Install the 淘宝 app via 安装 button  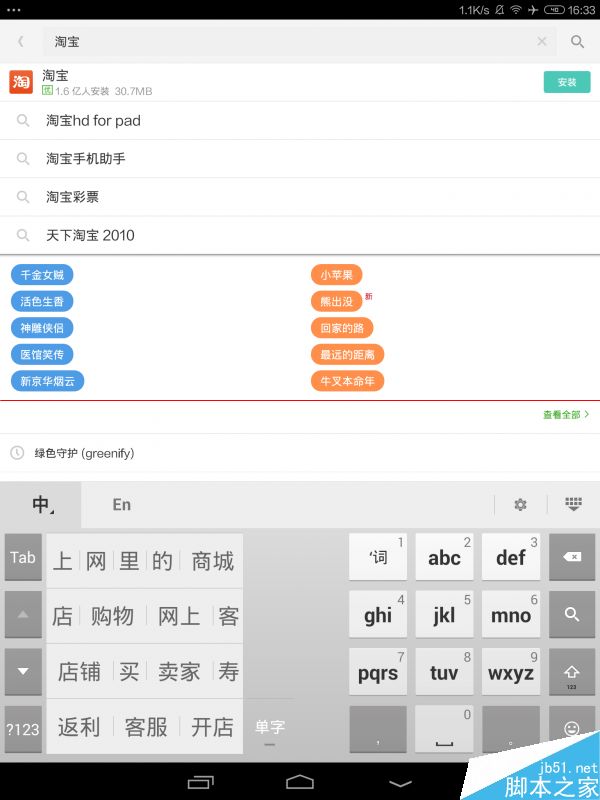click(x=567, y=82)
